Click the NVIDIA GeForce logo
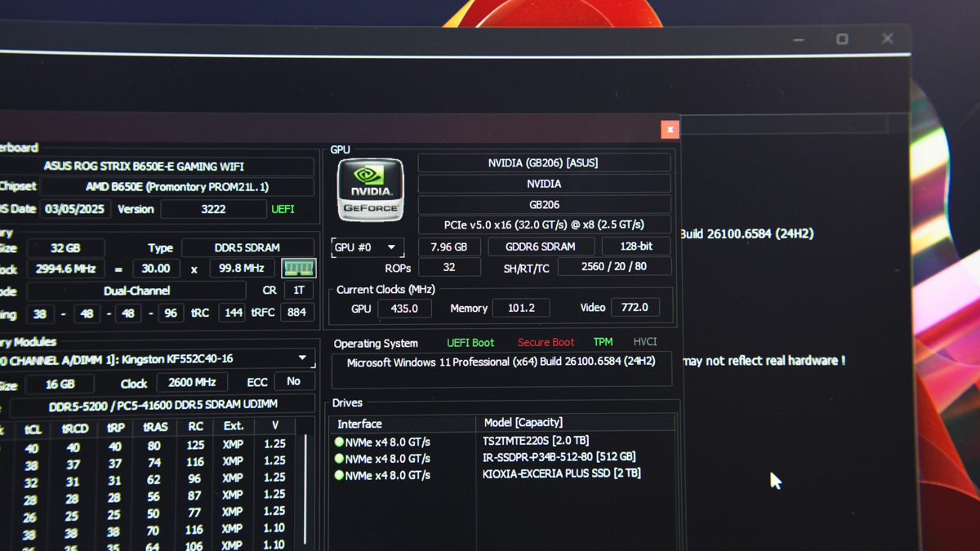This screenshot has height=551, width=980. pos(370,189)
